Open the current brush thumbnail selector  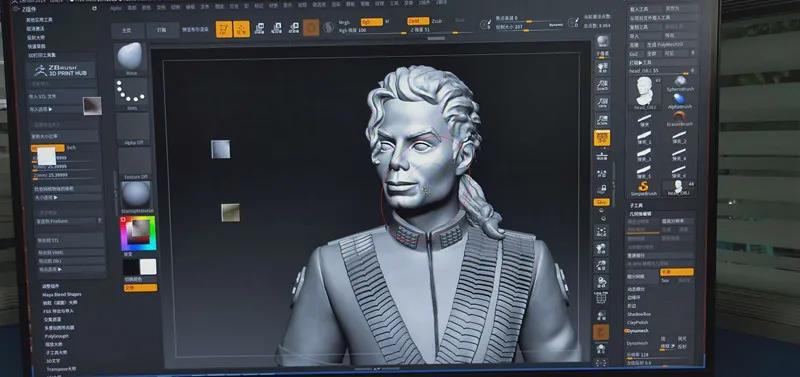pyautogui.click(x=130, y=59)
